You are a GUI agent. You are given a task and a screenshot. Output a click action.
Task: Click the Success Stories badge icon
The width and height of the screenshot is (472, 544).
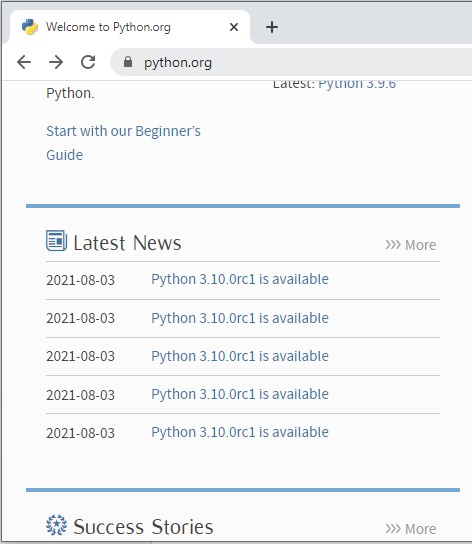pos(57,525)
